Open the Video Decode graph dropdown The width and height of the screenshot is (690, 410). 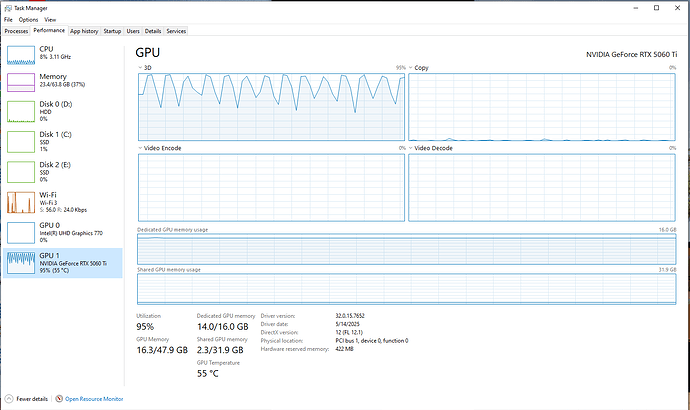tap(411, 148)
